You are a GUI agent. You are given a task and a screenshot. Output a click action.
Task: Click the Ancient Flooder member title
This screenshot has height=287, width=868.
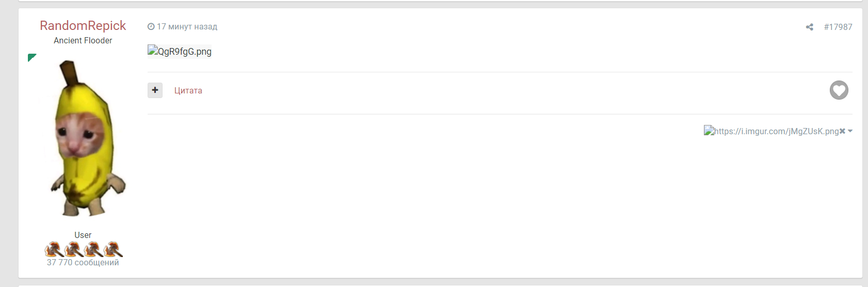point(83,41)
